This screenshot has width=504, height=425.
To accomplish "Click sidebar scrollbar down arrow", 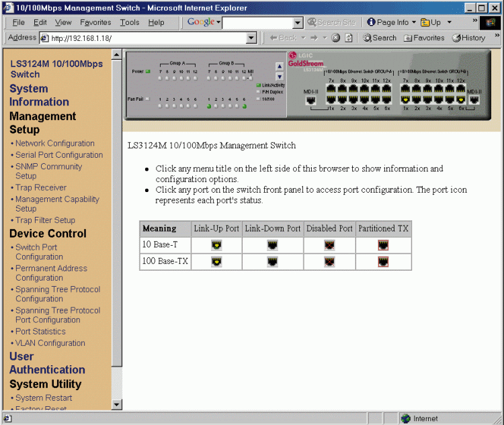I will coord(117,404).
